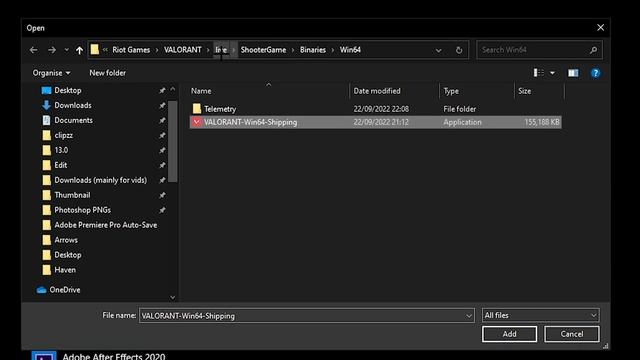Click the pin icon beside Edit
This screenshot has height=360, width=640.
(x=162, y=165)
